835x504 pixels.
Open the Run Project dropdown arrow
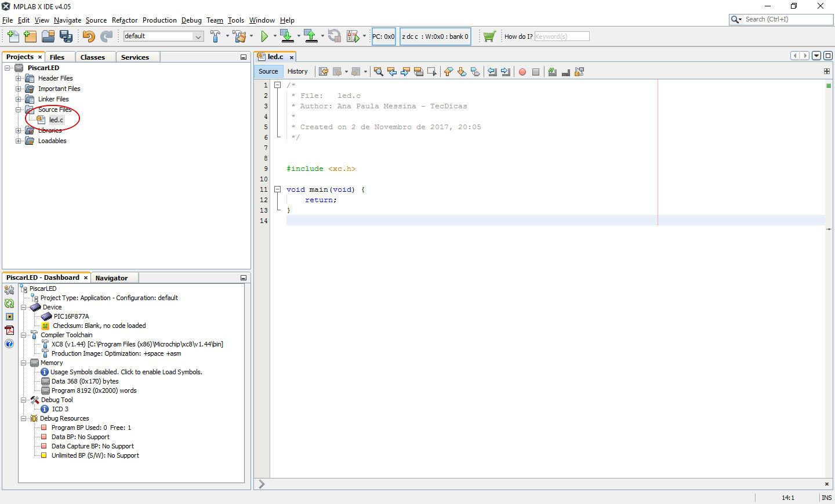tap(275, 36)
